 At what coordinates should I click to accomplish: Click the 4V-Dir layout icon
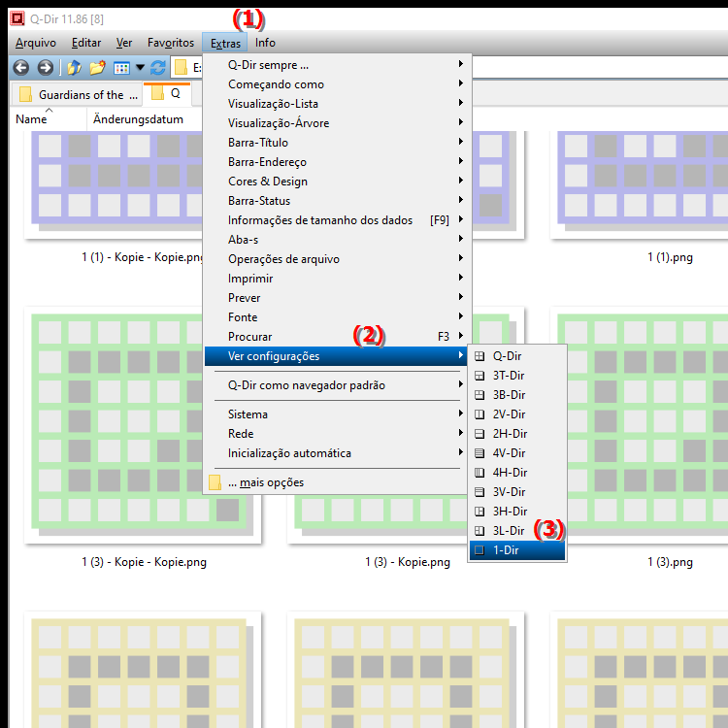(480, 453)
